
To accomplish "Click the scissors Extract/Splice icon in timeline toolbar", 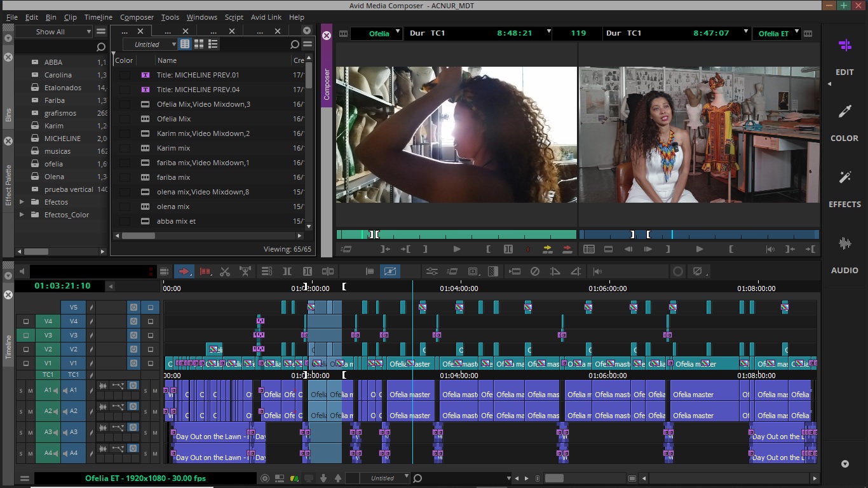I will 224,271.
